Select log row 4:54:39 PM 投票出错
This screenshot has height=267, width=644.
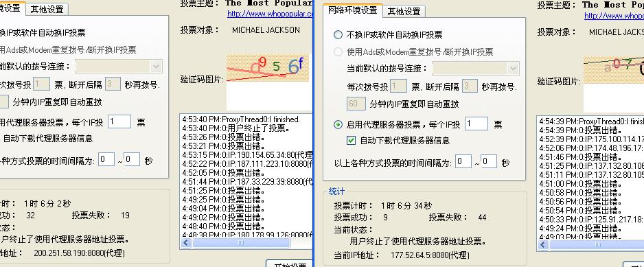tap(581, 130)
